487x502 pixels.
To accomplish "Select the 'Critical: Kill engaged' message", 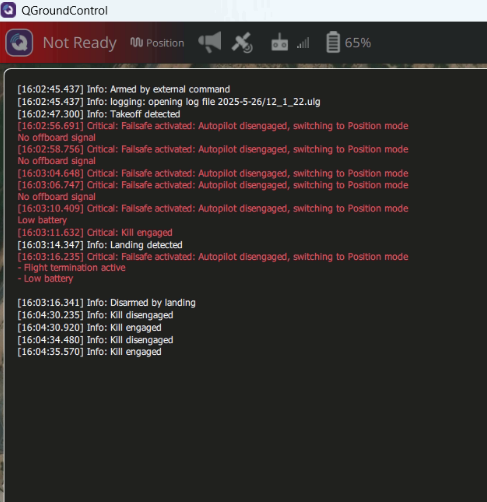I will tap(95, 233).
